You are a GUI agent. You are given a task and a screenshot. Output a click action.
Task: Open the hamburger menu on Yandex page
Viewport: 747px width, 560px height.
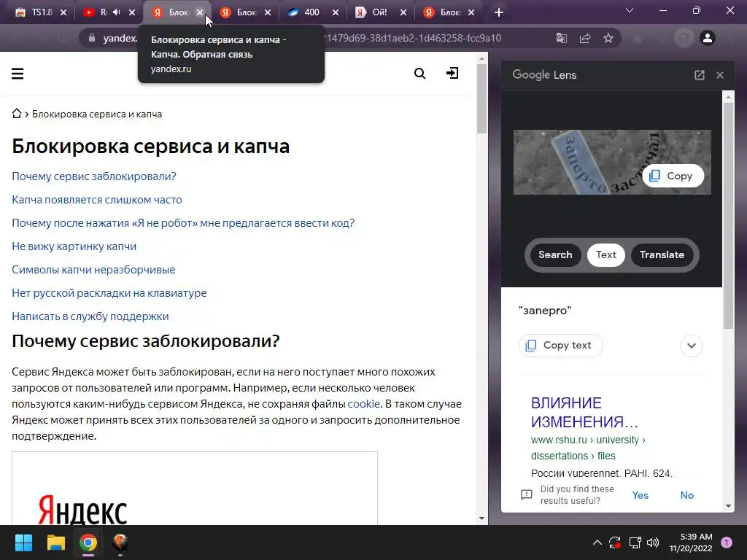click(x=18, y=74)
